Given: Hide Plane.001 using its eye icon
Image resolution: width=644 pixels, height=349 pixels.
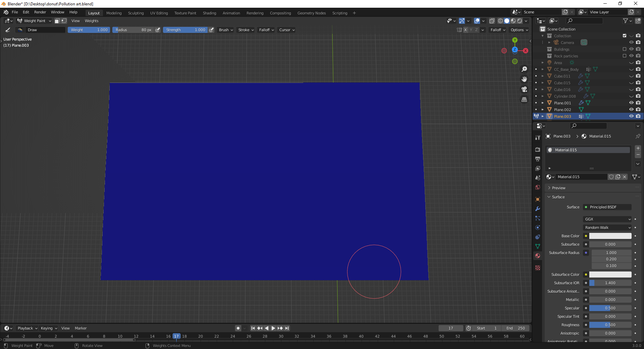Looking at the screenshot, I should click(x=631, y=103).
